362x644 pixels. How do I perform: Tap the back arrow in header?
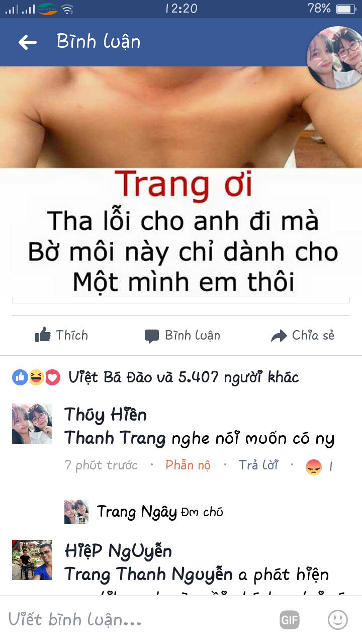(28, 42)
